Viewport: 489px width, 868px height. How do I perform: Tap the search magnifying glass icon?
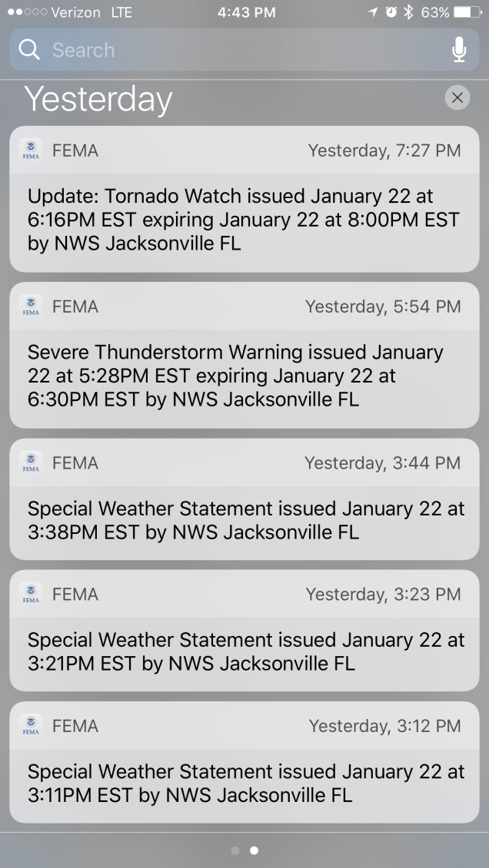pyautogui.click(x=29, y=50)
